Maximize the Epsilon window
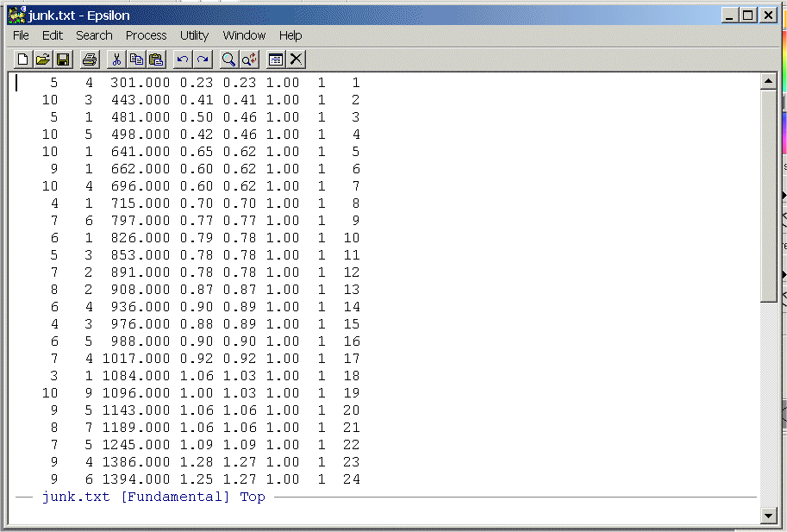The image size is (787, 532). click(x=747, y=15)
